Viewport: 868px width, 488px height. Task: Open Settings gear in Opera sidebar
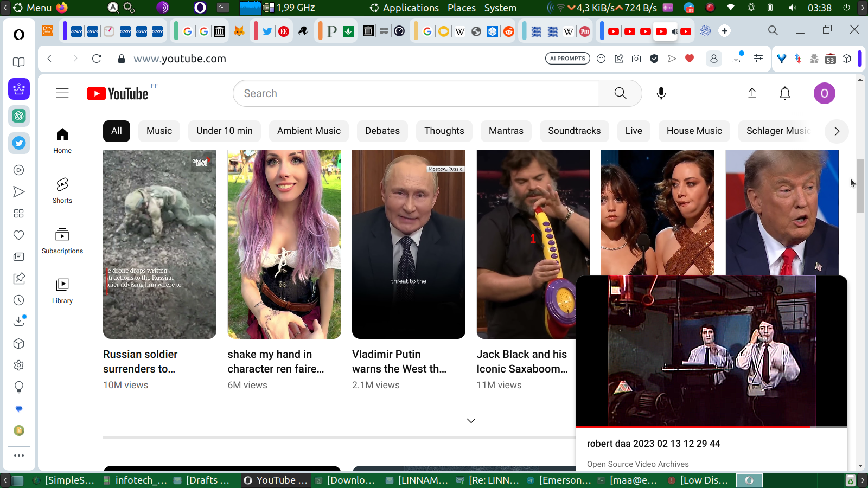tap(19, 365)
